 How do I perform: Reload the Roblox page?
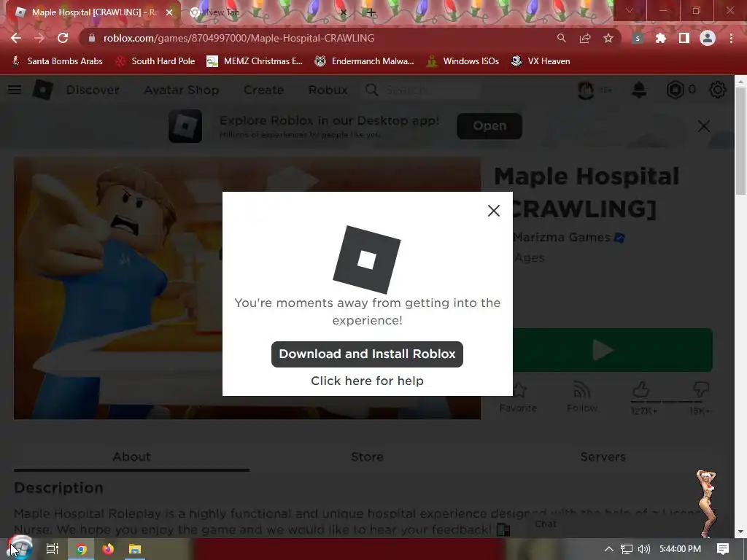coord(63,38)
